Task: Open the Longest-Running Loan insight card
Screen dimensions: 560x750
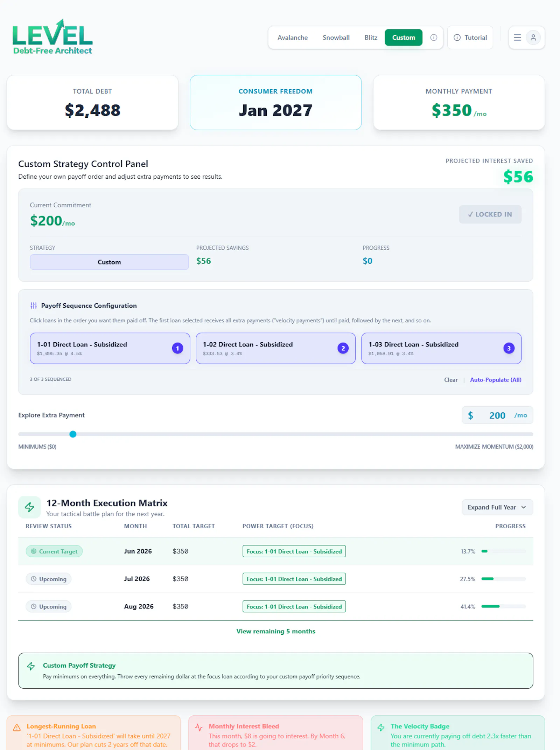Action: pyautogui.click(x=94, y=733)
